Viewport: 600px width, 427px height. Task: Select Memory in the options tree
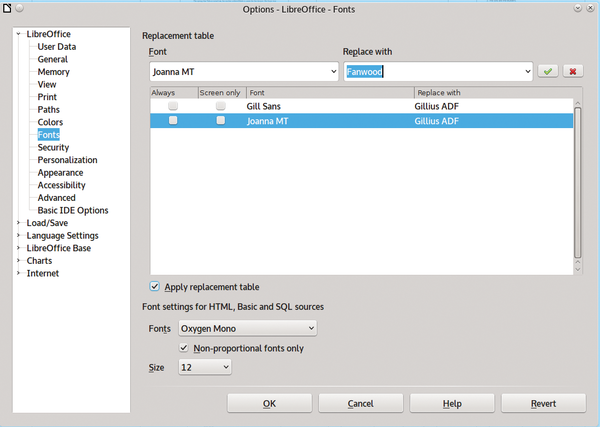point(54,72)
